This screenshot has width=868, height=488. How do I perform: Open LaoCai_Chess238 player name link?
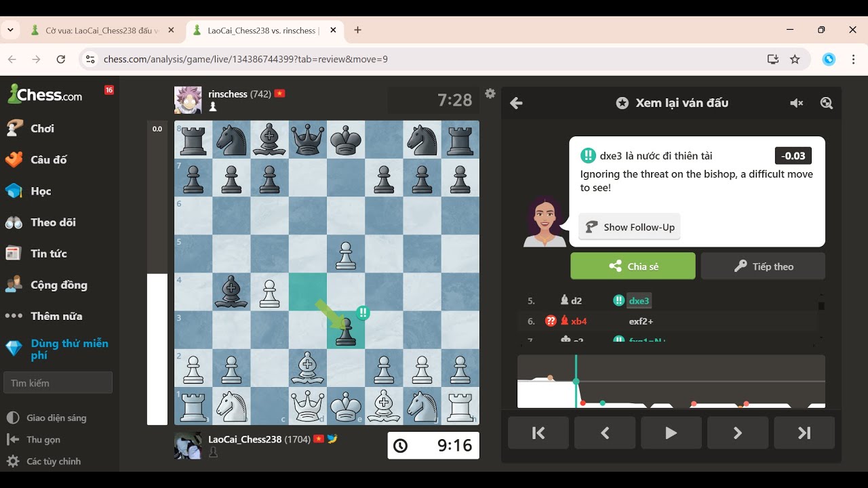click(x=245, y=439)
